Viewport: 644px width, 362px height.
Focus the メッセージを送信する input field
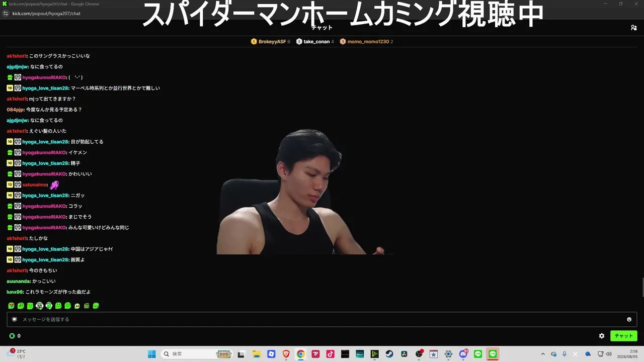322,319
